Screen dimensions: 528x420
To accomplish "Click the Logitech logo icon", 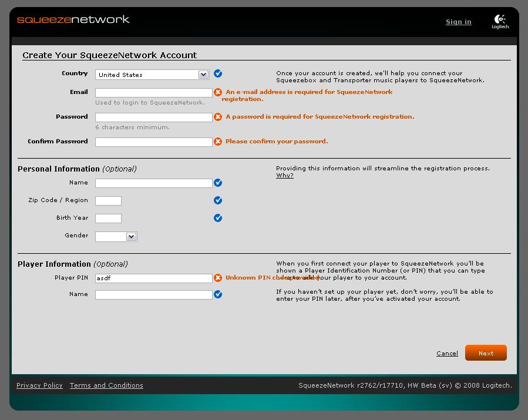I will coord(500,22).
